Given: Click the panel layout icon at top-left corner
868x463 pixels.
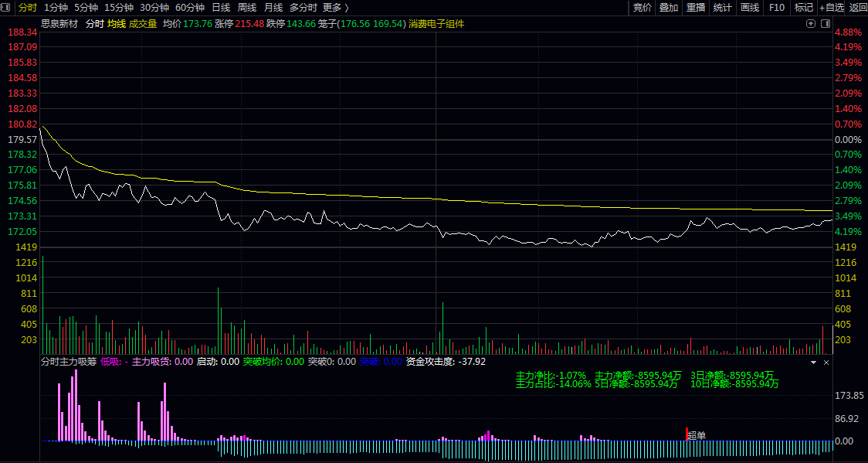Looking at the screenshot, I should (x=7, y=8).
